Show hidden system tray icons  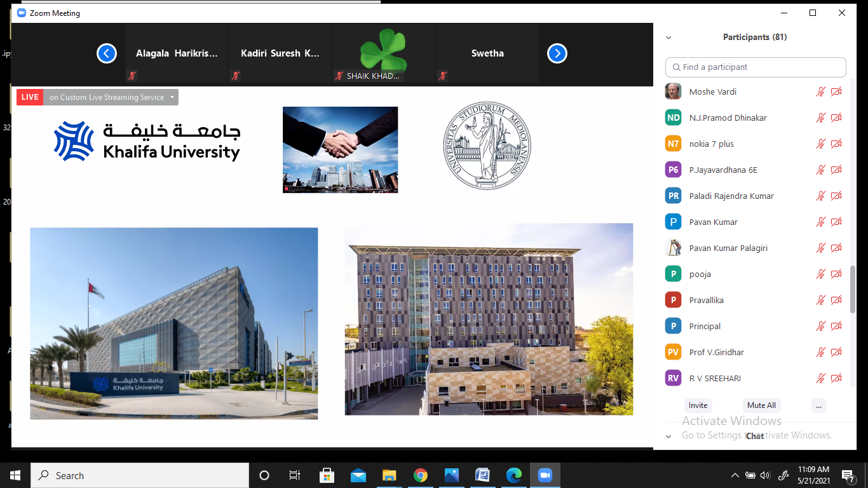[735, 475]
